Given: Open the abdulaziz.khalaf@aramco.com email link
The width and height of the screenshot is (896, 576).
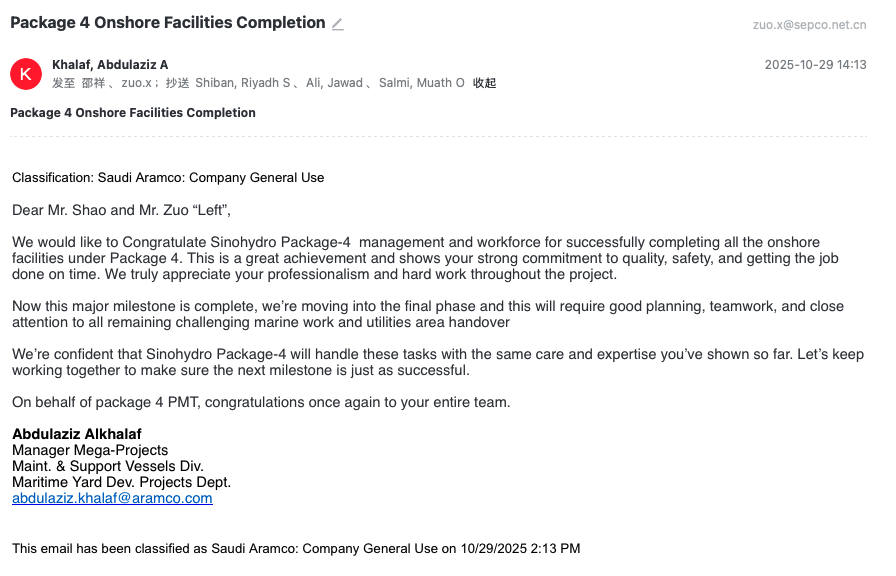Looking at the screenshot, I should (x=112, y=498).
